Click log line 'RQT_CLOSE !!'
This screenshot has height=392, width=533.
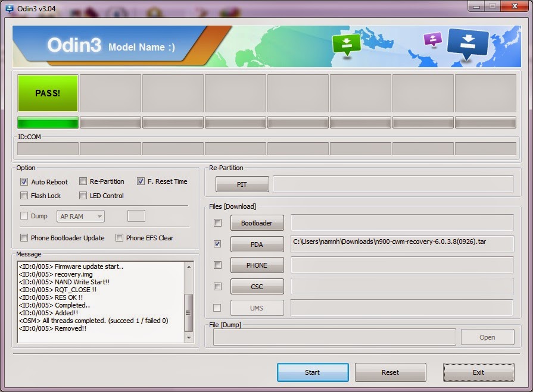(x=58, y=290)
